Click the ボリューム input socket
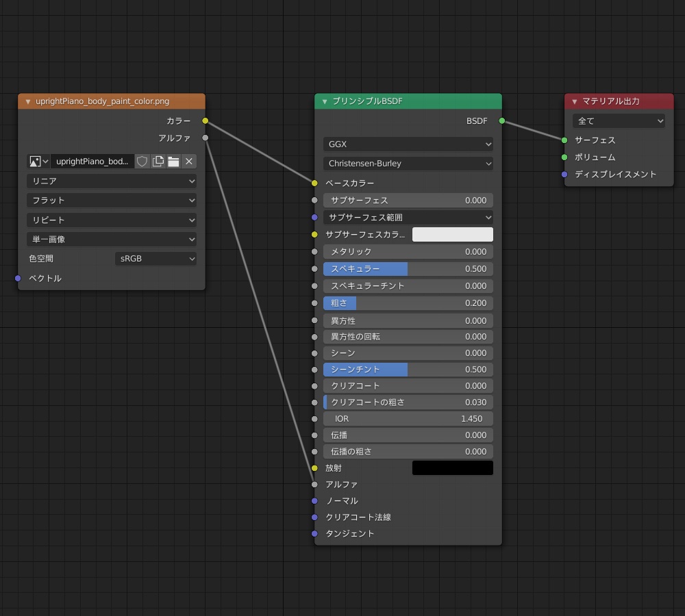685x616 pixels. coord(564,157)
